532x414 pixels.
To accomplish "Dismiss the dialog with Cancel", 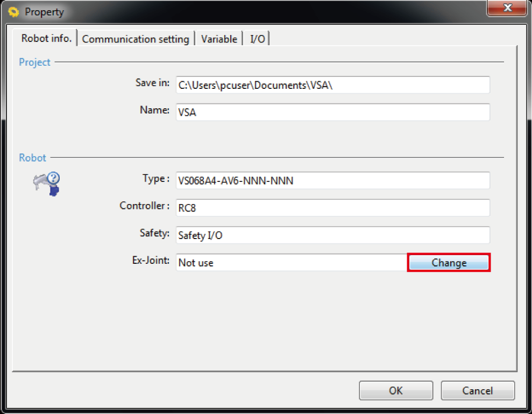I will point(478,391).
